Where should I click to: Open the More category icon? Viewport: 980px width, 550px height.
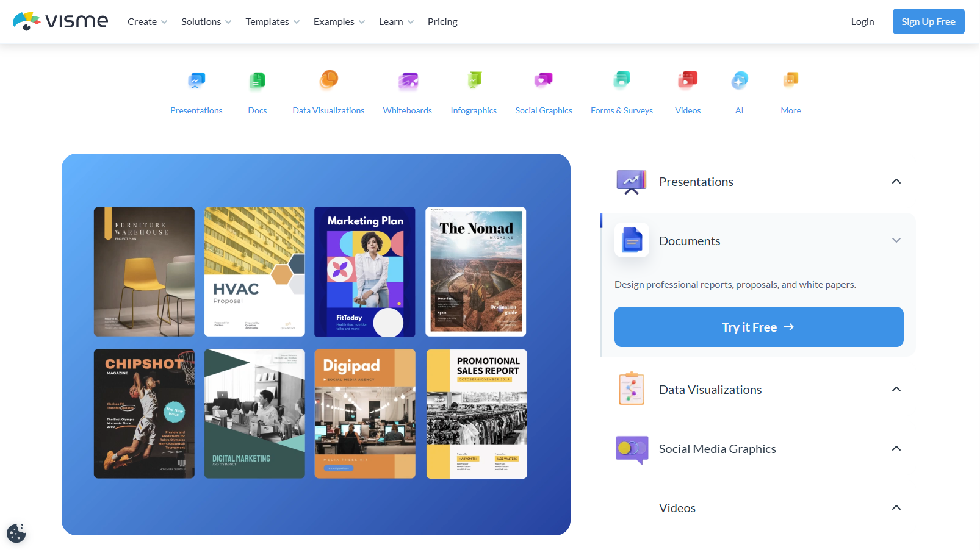click(x=791, y=79)
